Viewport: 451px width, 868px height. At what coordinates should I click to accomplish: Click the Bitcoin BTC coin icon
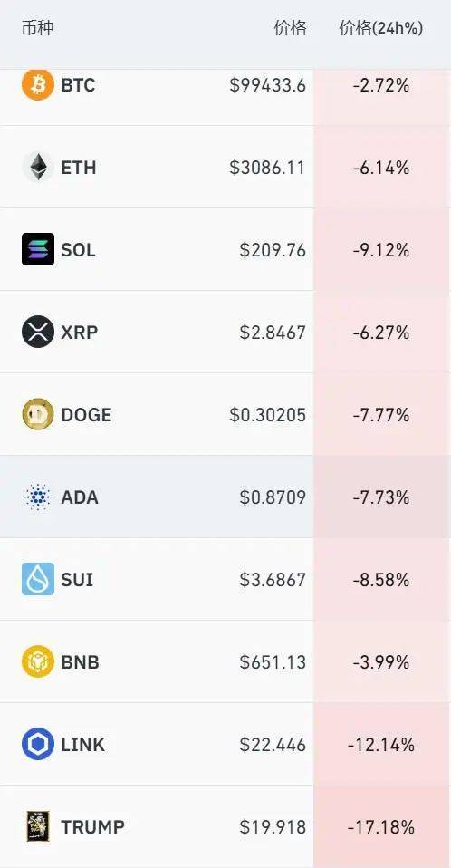point(38,85)
